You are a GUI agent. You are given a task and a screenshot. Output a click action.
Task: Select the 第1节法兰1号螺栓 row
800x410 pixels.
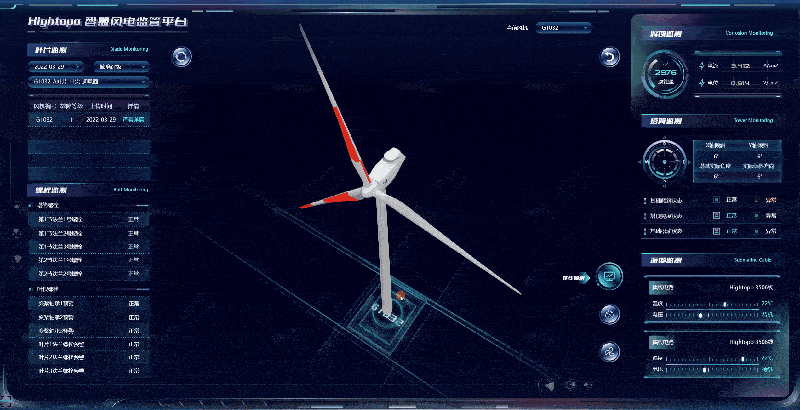(x=89, y=220)
